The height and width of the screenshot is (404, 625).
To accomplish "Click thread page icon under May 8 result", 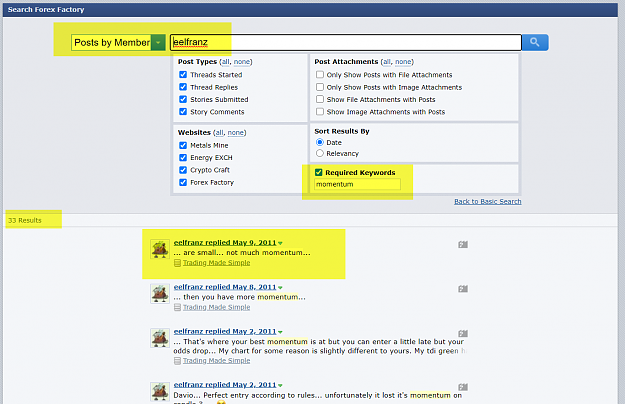I will click(177, 308).
